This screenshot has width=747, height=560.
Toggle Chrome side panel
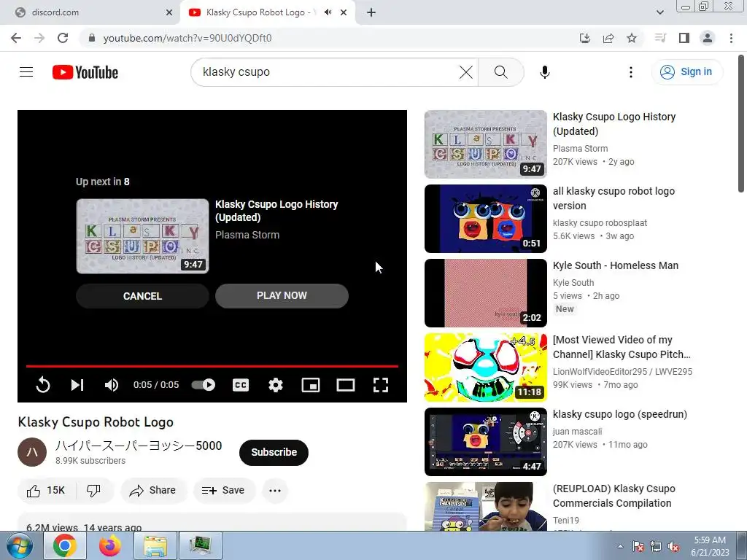tap(684, 38)
